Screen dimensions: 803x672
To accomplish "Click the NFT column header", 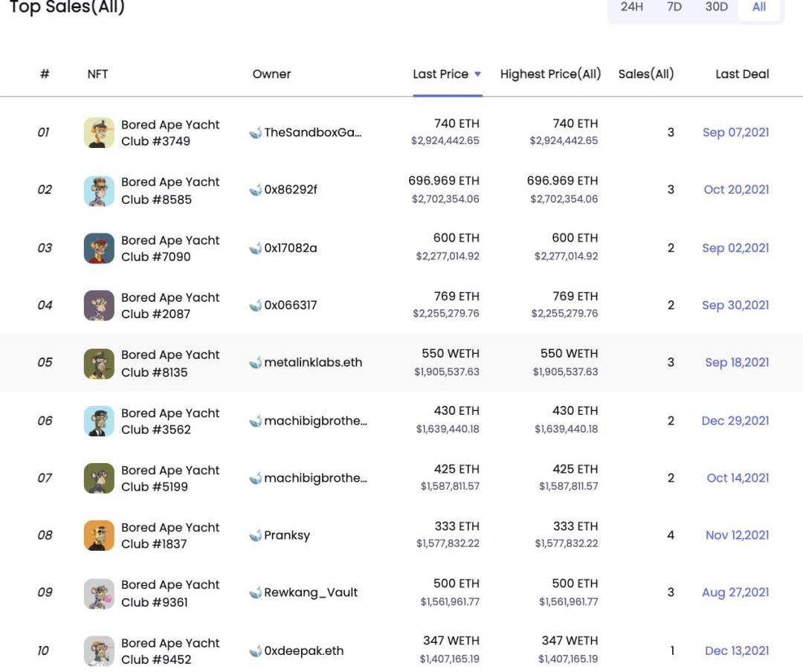I will pos(97,74).
